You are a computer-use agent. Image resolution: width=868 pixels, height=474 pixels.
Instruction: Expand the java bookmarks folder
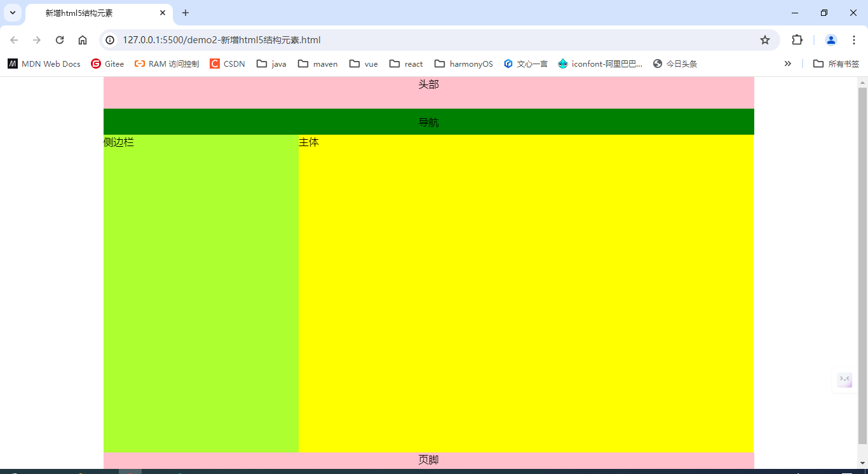point(271,64)
